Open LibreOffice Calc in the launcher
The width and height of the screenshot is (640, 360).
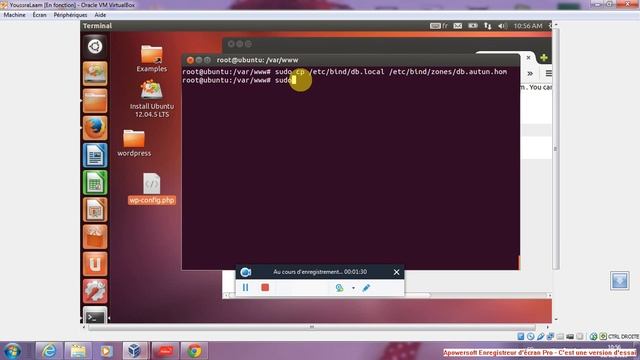point(95,182)
